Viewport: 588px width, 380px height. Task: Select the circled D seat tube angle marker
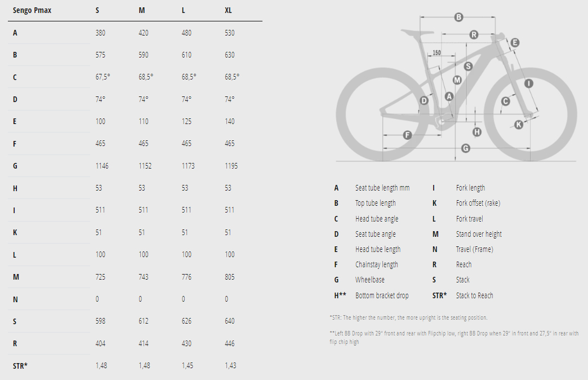424,100
